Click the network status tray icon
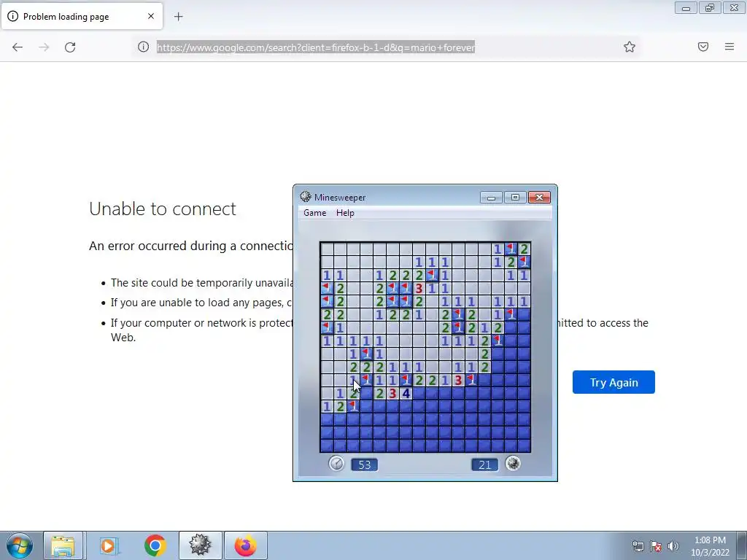 click(638, 546)
